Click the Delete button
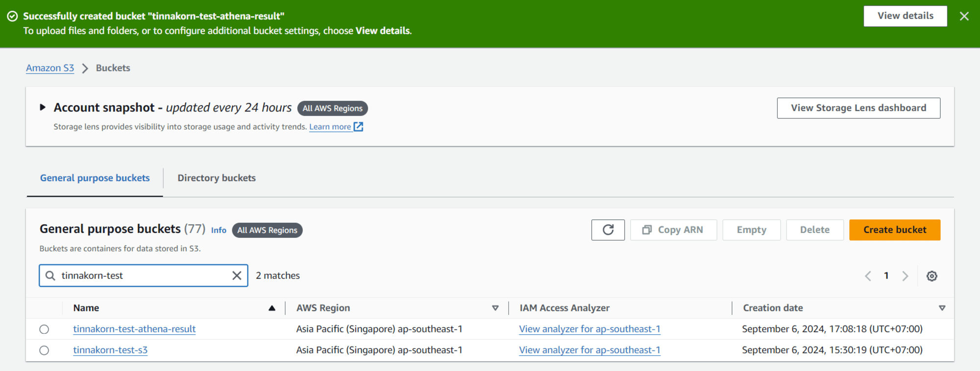980x371 pixels. [815, 230]
